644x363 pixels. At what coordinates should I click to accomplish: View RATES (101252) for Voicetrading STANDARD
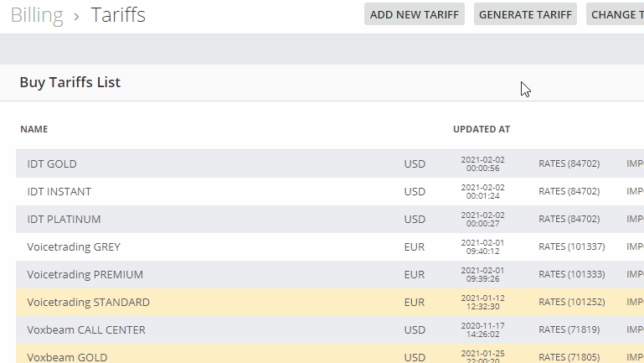pyautogui.click(x=572, y=302)
